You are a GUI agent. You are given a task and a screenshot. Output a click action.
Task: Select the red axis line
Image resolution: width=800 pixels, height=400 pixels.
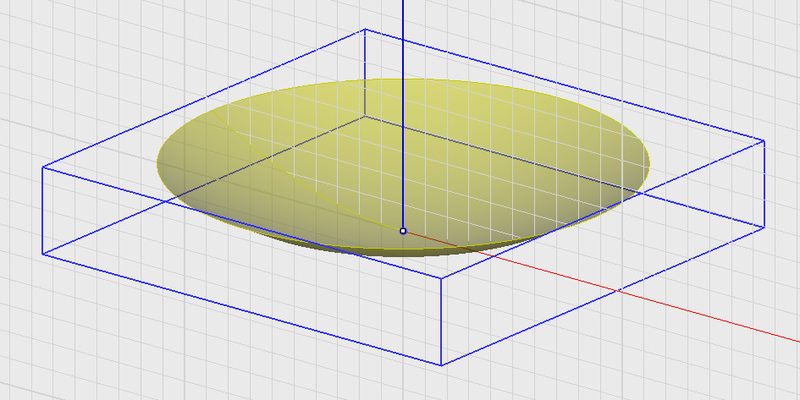point(602,287)
